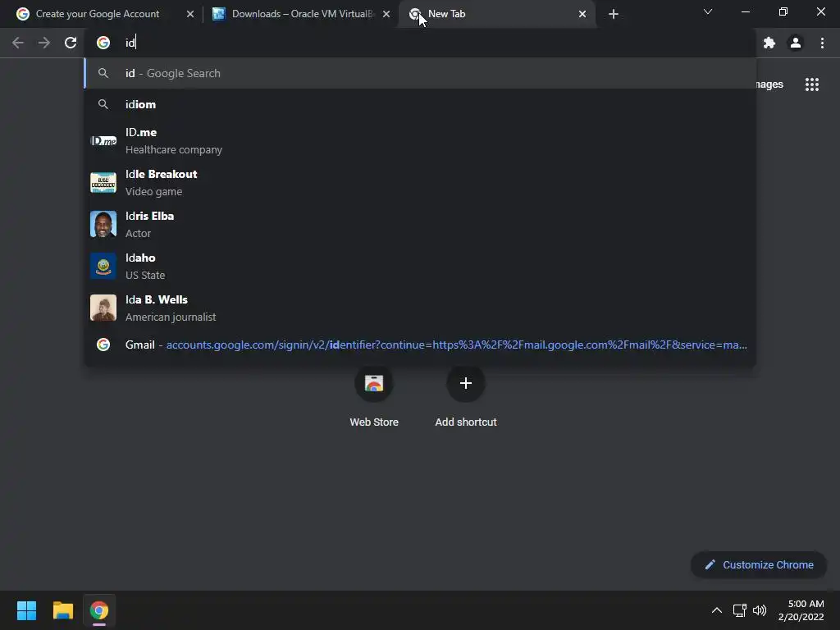
Task: Click the Google logo in address bar
Action: (x=103, y=43)
